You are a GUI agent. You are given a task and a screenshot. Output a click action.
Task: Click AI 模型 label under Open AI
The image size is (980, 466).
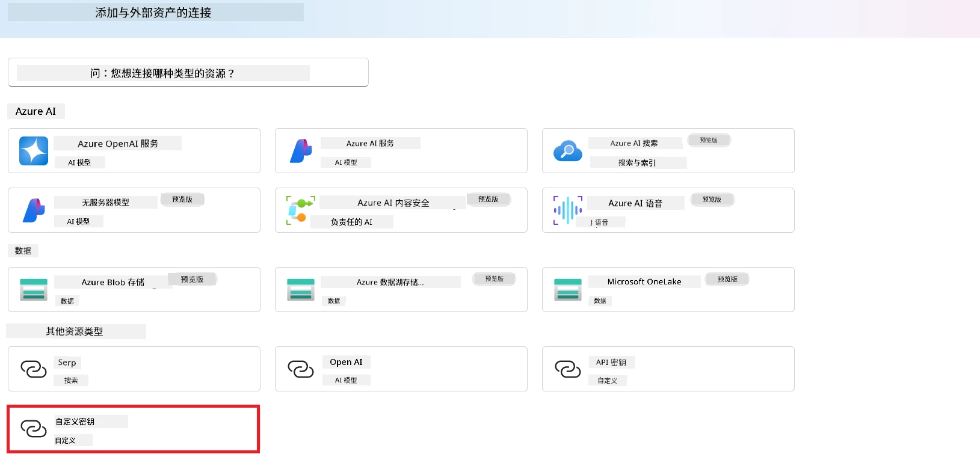(x=346, y=380)
